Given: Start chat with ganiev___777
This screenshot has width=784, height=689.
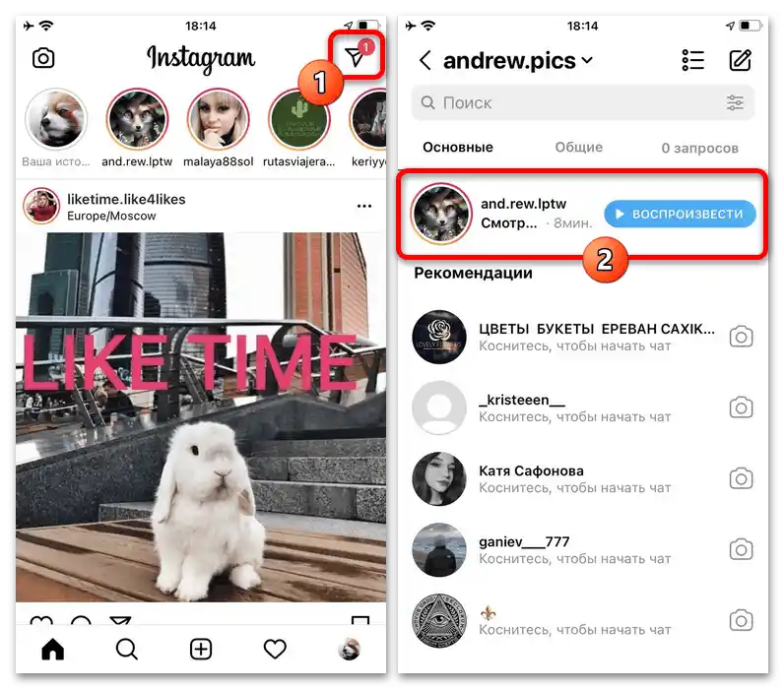Looking at the screenshot, I should (x=575, y=549).
